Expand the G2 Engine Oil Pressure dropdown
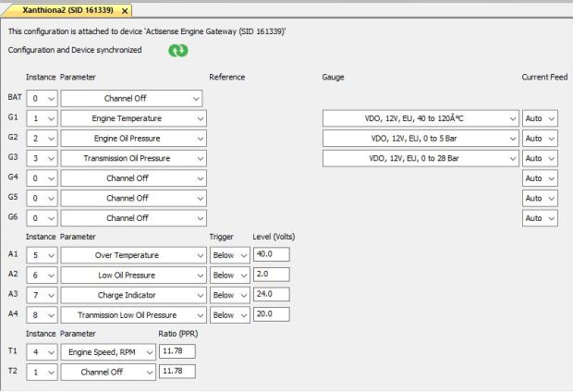The height and width of the screenshot is (392, 573). pos(131,139)
